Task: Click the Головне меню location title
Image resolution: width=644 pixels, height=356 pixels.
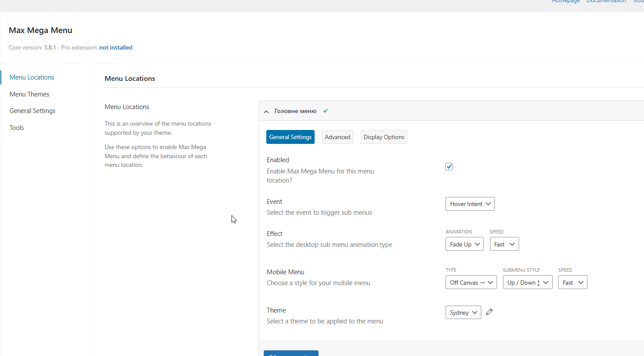Action: point(295,111)
